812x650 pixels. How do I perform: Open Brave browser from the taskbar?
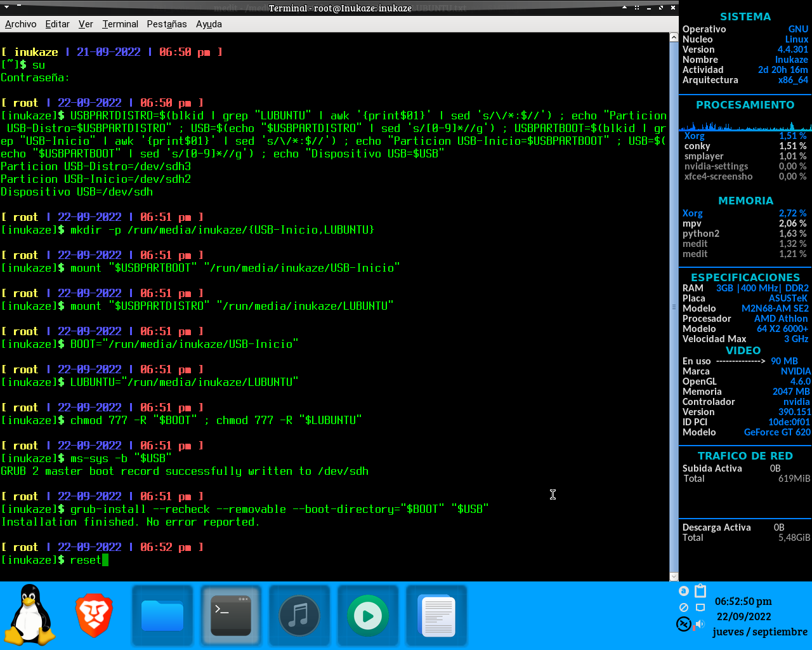click(x=94, y=614)
